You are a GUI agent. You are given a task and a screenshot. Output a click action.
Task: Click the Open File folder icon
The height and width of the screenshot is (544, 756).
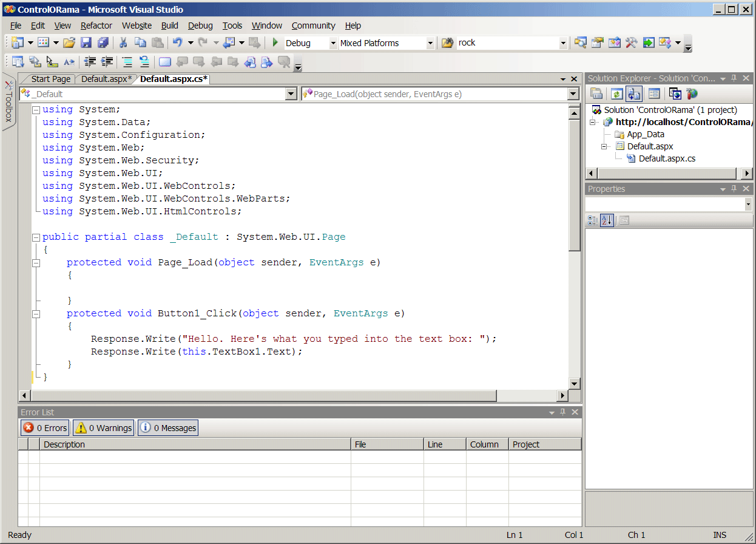[69, 43]
